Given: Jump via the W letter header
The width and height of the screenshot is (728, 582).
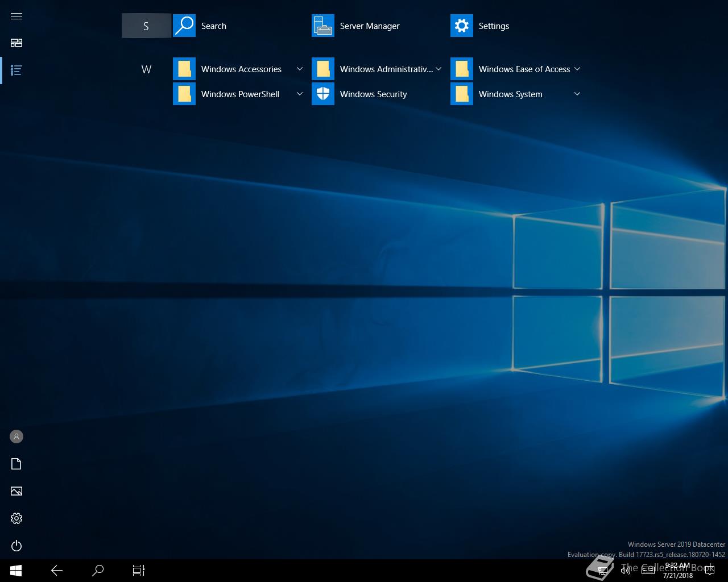Looking at the screenshot, I should 146,69.
